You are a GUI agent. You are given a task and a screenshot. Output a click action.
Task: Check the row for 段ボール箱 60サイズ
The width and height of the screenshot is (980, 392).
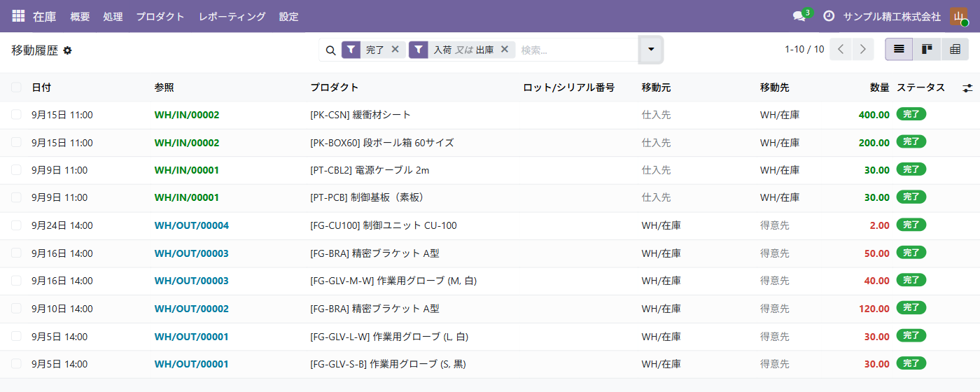[16, 142]
